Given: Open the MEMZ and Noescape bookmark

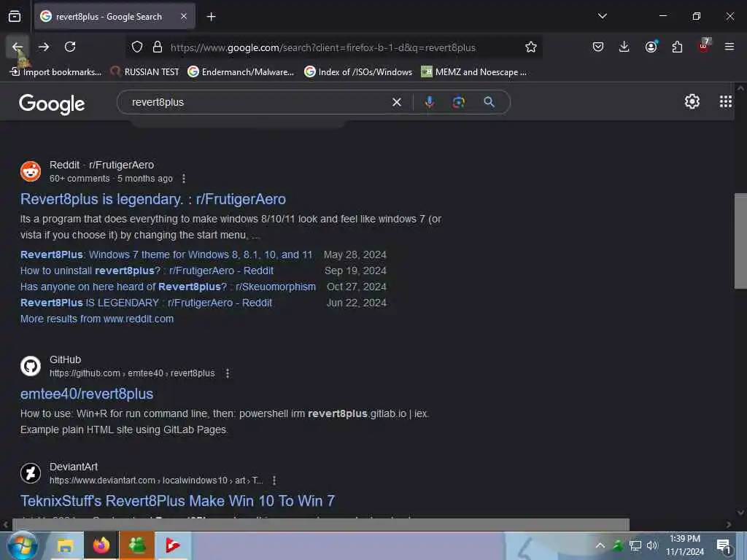Looking at the screenshot, I should 474,72.
